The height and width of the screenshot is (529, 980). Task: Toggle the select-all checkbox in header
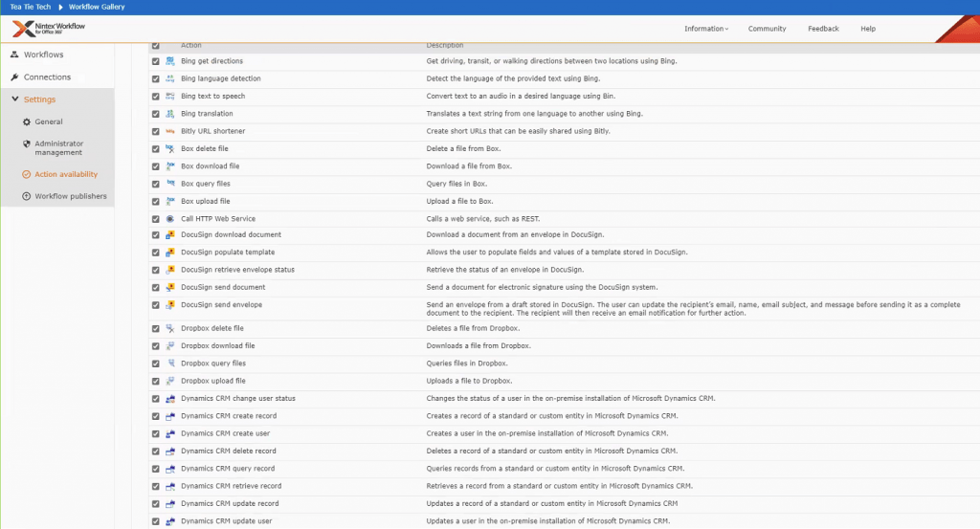pos(156,46)
